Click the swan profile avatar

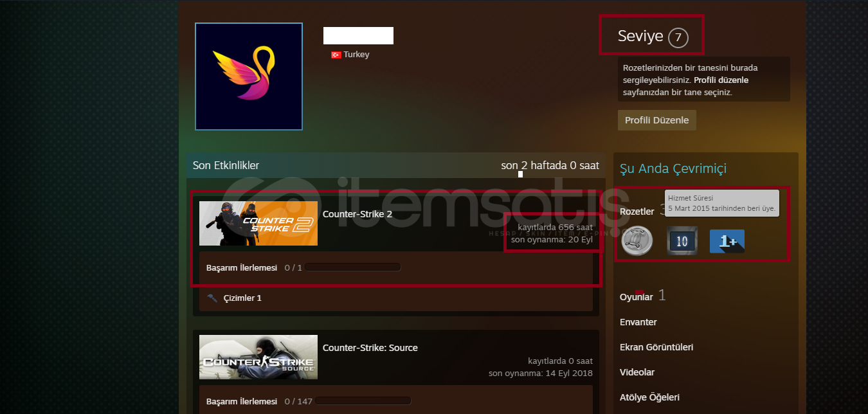click(249, 76)
